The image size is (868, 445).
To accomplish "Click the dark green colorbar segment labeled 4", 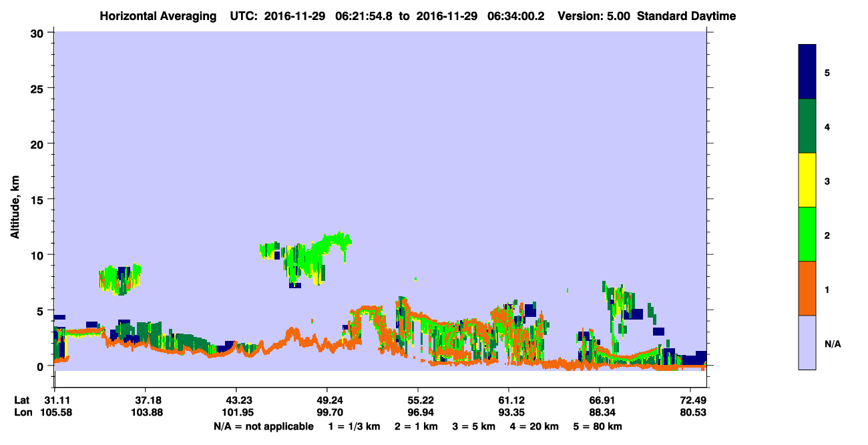I will click(807, 126).
